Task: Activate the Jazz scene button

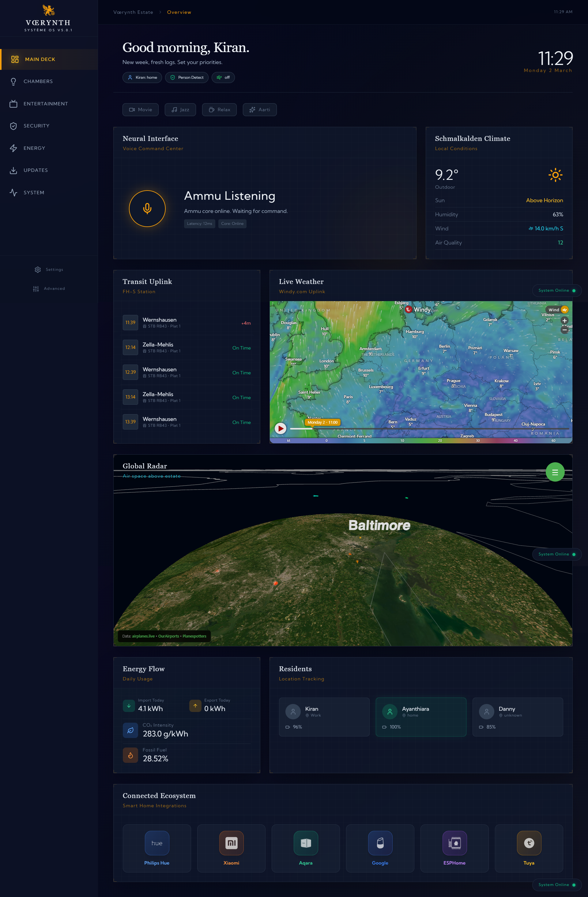Action: coord(180,110)
